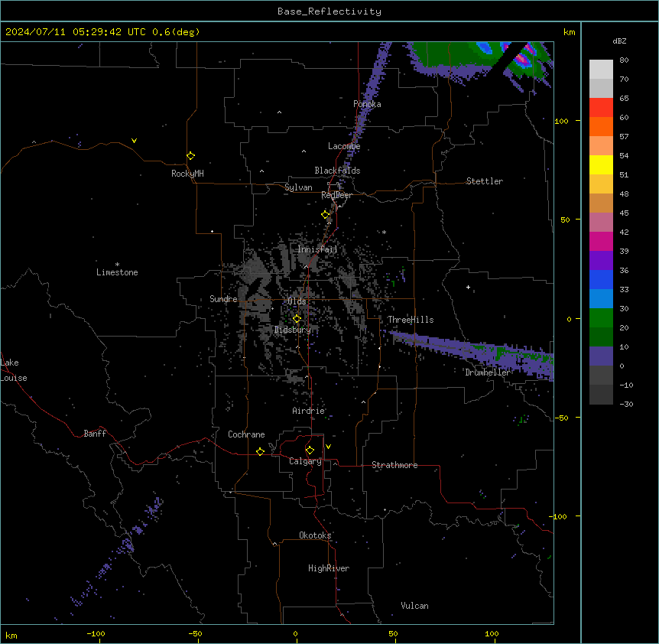
Task: Click the HighRiver label
Action: point(329,568)
